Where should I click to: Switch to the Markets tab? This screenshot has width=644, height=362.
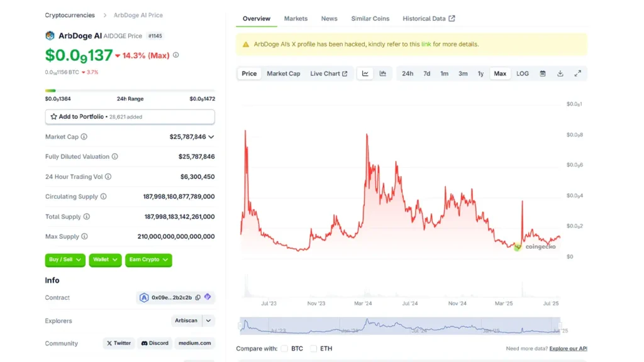click(296, 18)
